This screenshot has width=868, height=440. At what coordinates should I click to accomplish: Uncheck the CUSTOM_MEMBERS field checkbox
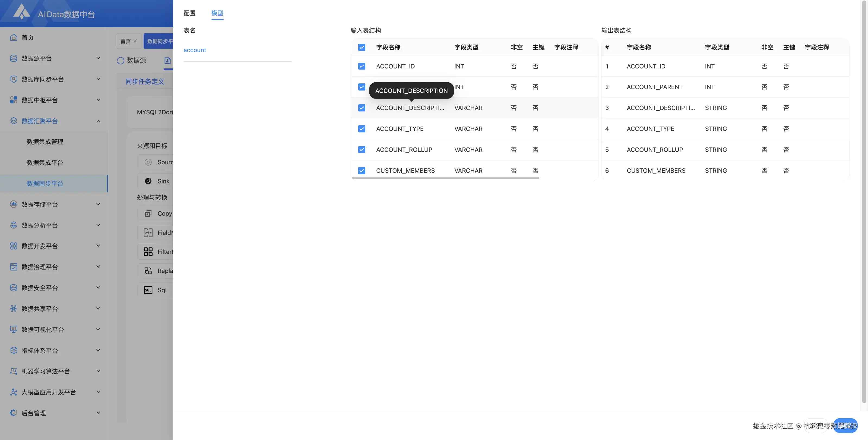[x=362, y=171]
